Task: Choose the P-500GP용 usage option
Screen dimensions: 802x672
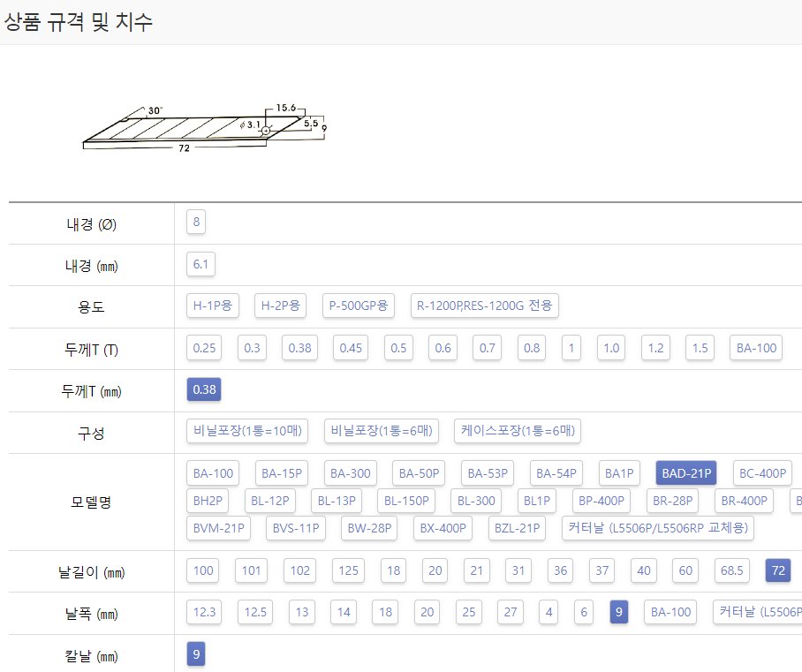Action: pos(358,306)
